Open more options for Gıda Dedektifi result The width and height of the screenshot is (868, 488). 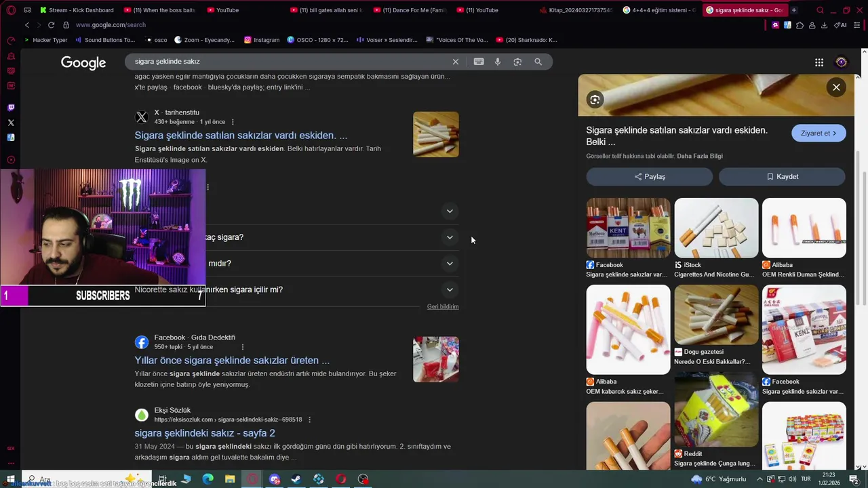242,347
